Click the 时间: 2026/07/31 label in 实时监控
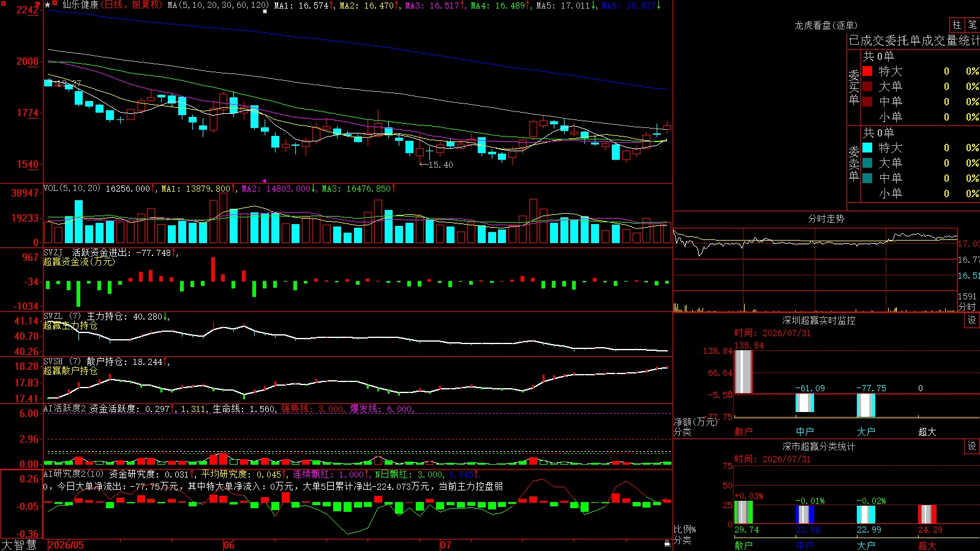980x551 pixels. point(772,333)
